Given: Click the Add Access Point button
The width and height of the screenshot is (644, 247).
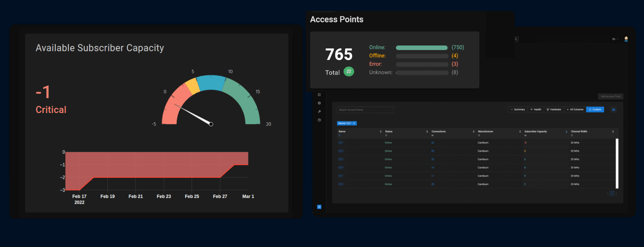Looking at the screenshot, I should pyautogui.click(x=610, y=96).
